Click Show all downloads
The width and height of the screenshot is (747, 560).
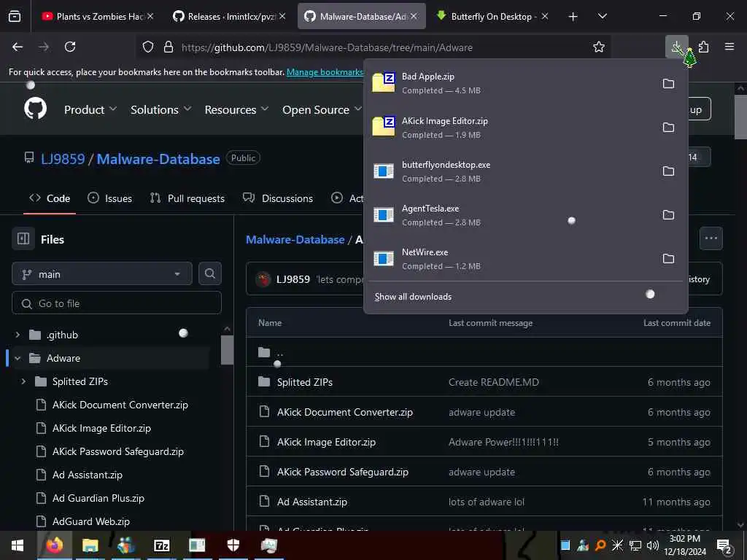tap(413, 297)
